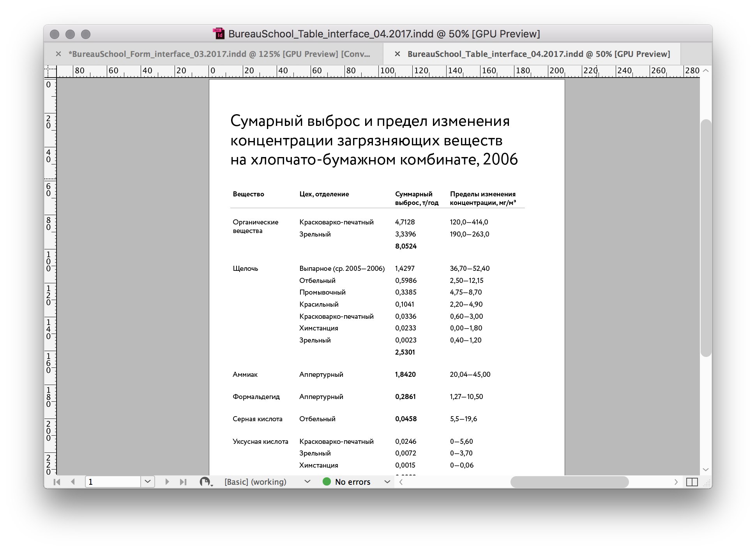Click the Формальдегид row label
This screenshot has width=756, height=551.
256,397
